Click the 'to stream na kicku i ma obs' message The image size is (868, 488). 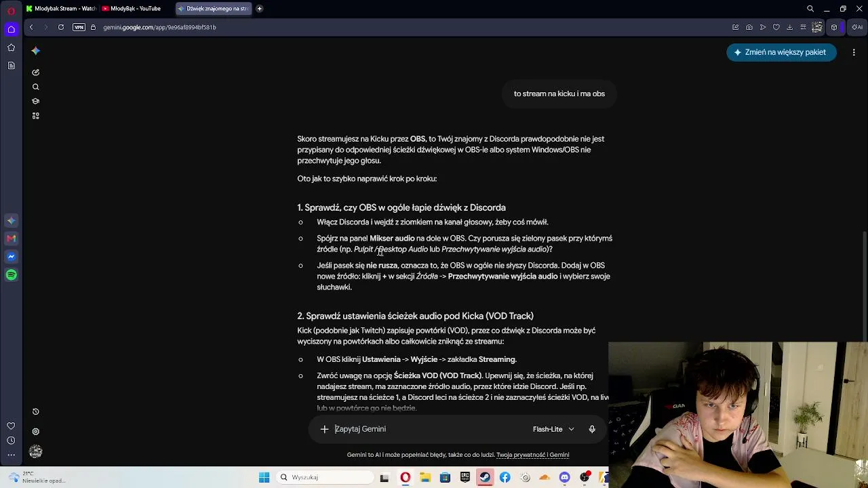pyautogui.click(x=559, y=94)
